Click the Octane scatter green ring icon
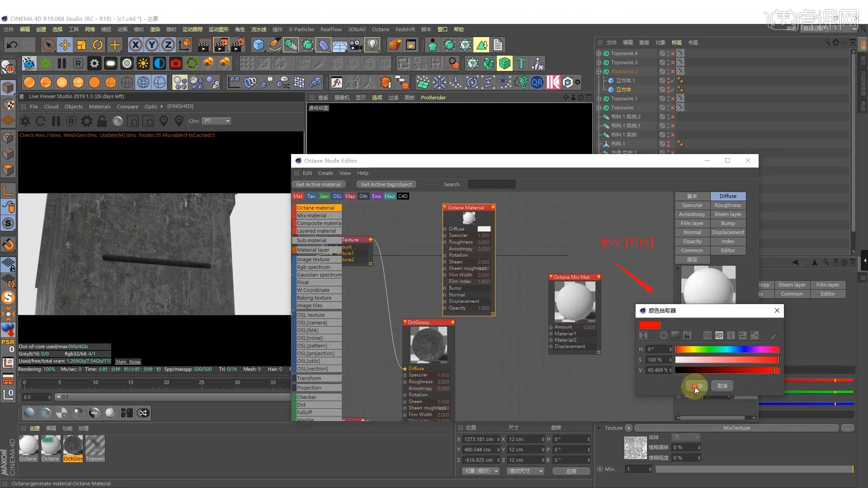The width and height of the screenshot is (868, 488). (192, 63)
